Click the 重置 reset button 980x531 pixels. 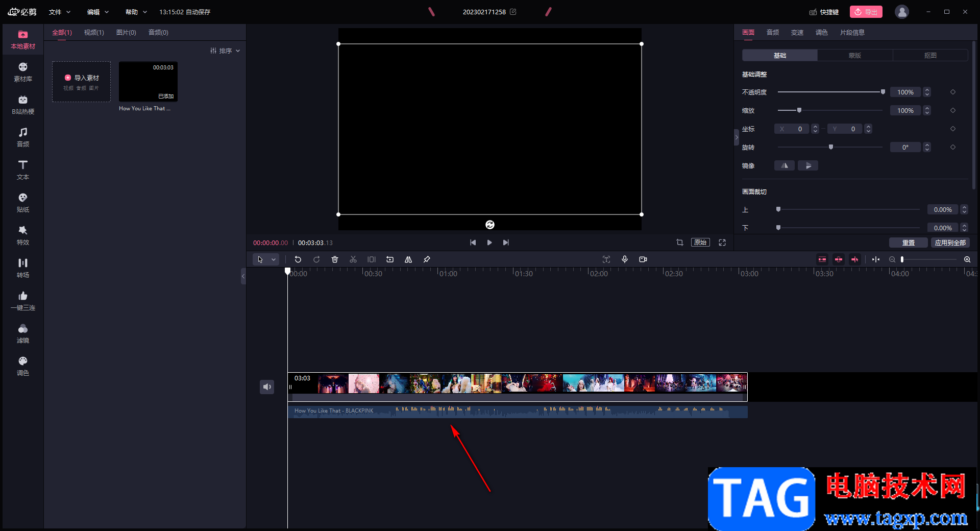tap(909, 243)
